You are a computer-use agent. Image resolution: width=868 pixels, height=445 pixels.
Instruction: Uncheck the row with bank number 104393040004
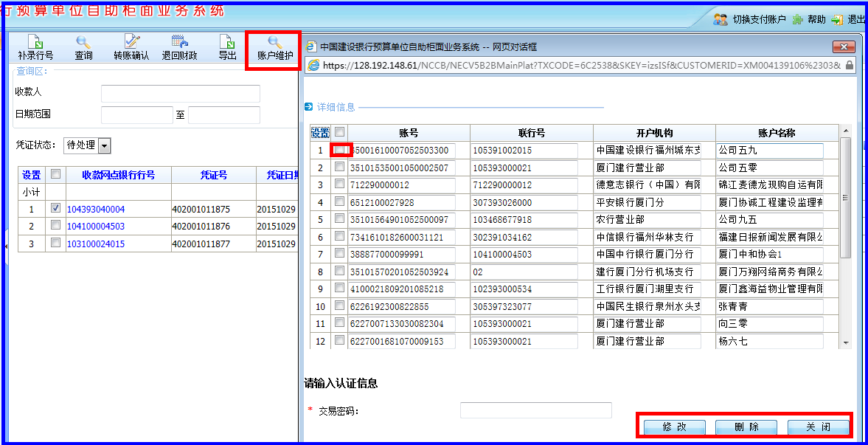[x=55, y=209]
